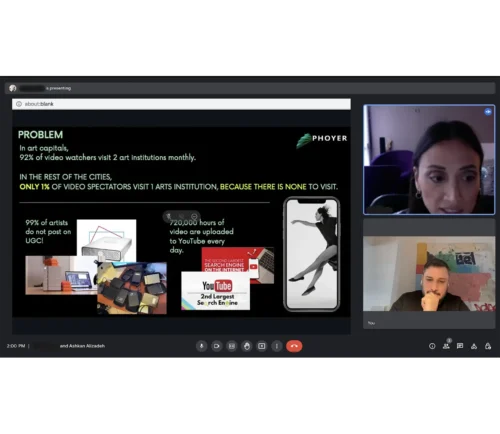Click the presenter avatar in the top bar

click(13, 88)
